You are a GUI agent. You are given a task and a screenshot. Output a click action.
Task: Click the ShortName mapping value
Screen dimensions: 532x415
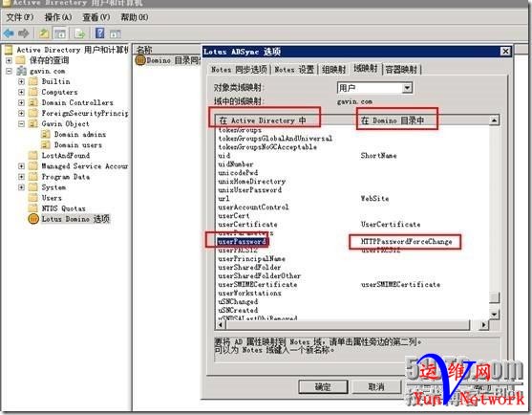click(378, 156)
